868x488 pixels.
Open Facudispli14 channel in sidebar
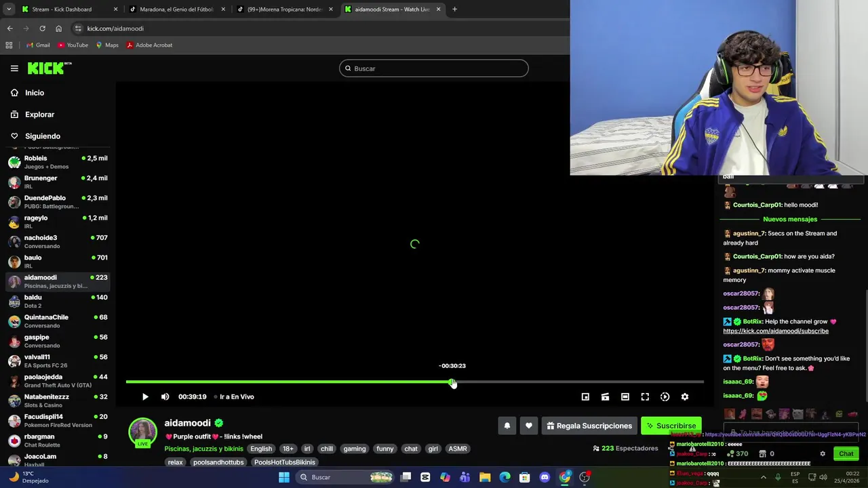point(58,420)
